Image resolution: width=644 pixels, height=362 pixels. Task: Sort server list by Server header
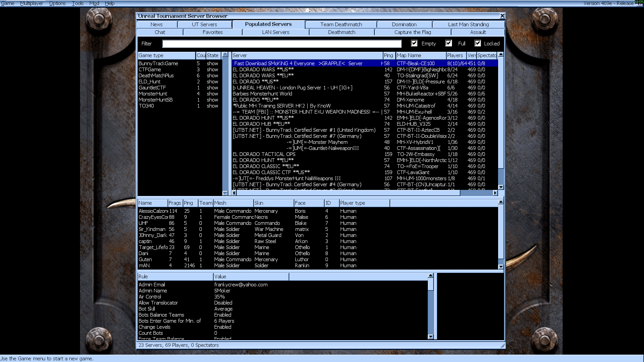click(x=307, y=55)
